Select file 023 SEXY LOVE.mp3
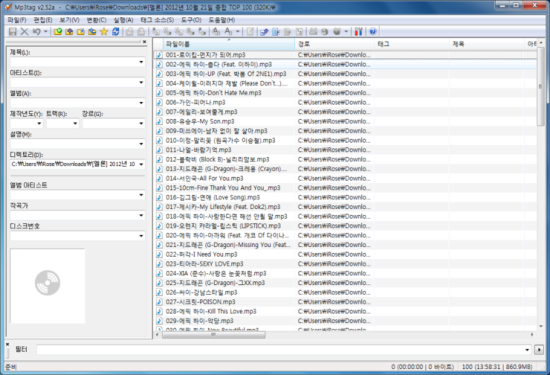The image size is (550, 375). pos(204,264)
